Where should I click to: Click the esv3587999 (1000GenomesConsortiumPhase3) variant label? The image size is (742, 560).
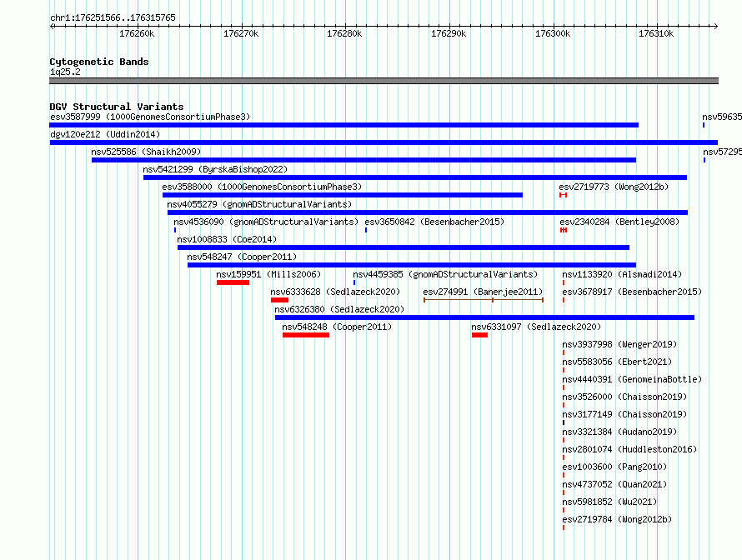click(150, 117)
